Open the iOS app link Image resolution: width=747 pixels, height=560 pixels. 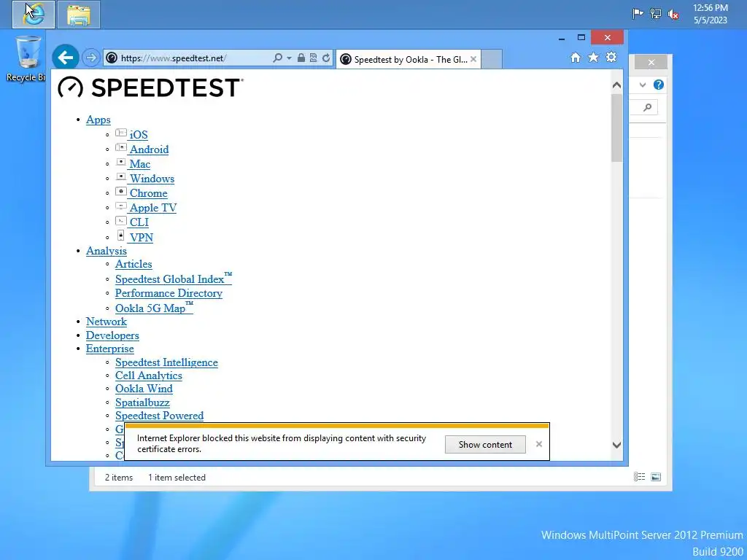(138, 135)
